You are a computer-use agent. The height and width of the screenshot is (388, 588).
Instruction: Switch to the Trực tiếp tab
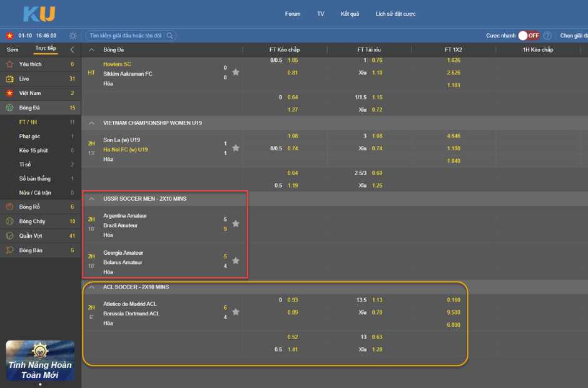click(46, 48)
